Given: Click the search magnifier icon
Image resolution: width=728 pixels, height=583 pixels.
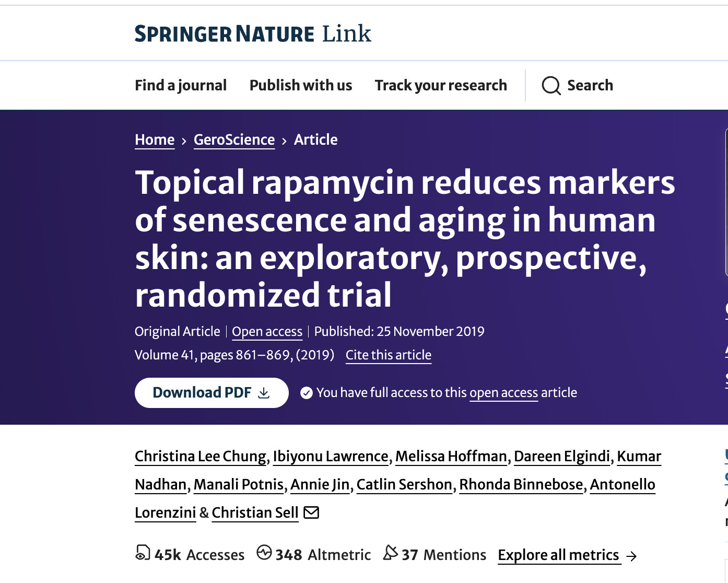Looking at the screenshot, I should pos(551,85).
